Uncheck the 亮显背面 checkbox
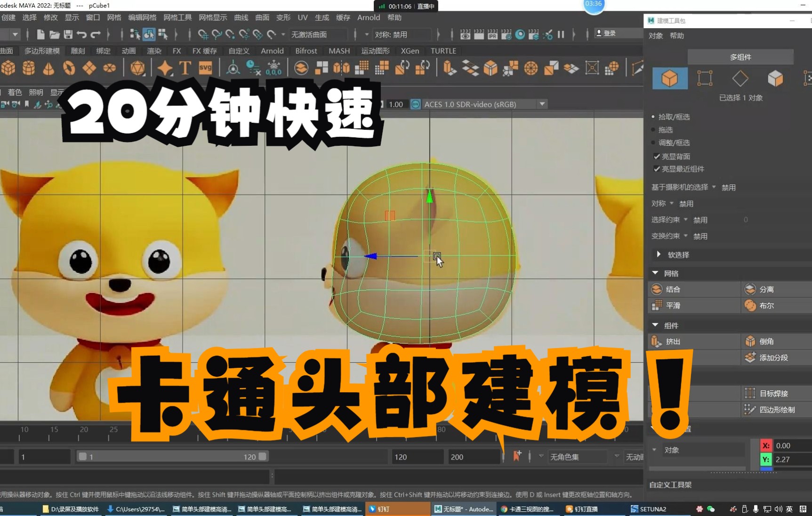This screenshot has height=516, width=812. coord(656,156)
